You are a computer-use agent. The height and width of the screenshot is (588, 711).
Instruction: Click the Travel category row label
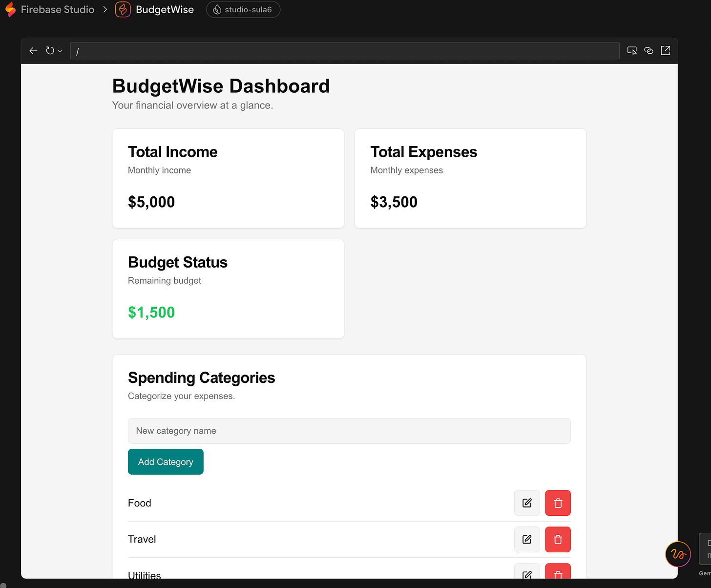click(x=142, y=539)
